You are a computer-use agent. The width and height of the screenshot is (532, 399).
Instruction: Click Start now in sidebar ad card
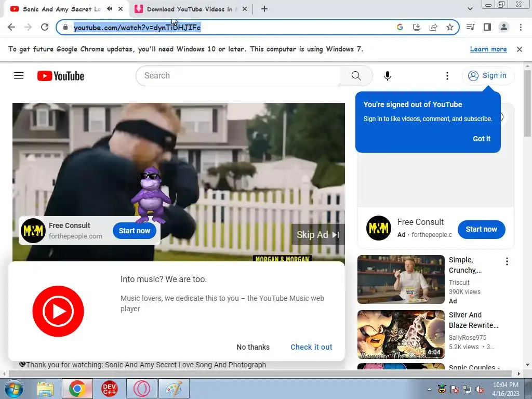click(x=481, y=229)
